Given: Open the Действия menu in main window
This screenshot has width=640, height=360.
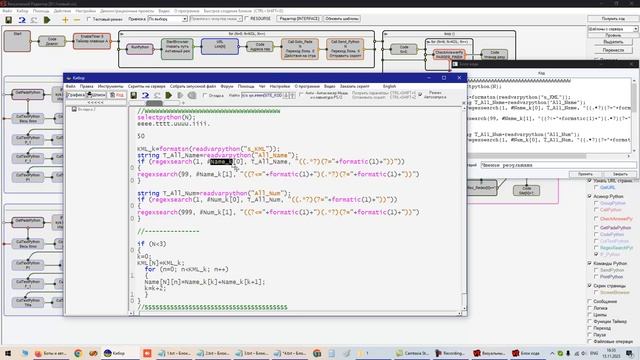Looking at the screenshot, I should (62, 11).
